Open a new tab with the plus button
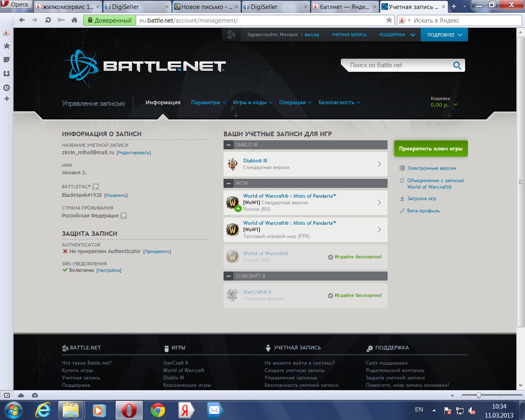This screenshot has width=525, height=420. click(x=454, y=7)
